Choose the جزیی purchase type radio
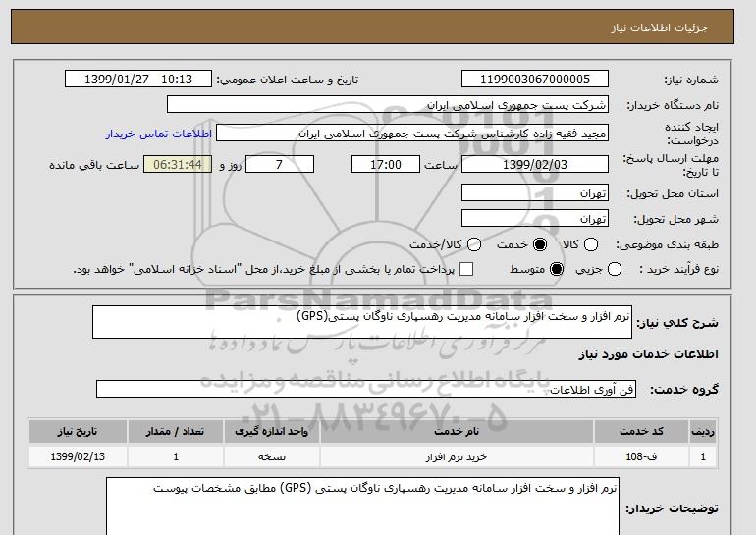Image resolution: width=756 pixels, height=535 pixels. (615, 269)
